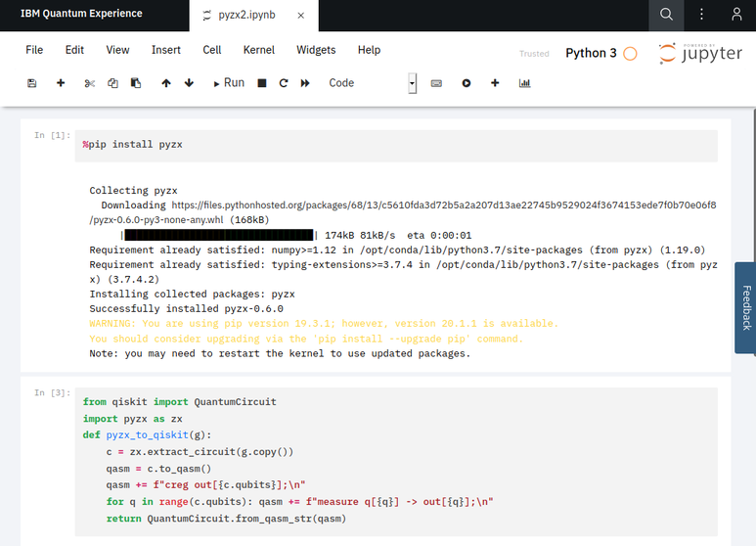756x546 pixels.
Task: Open the files.pythonhosted.org download link
Action: (x=403, y=212)
